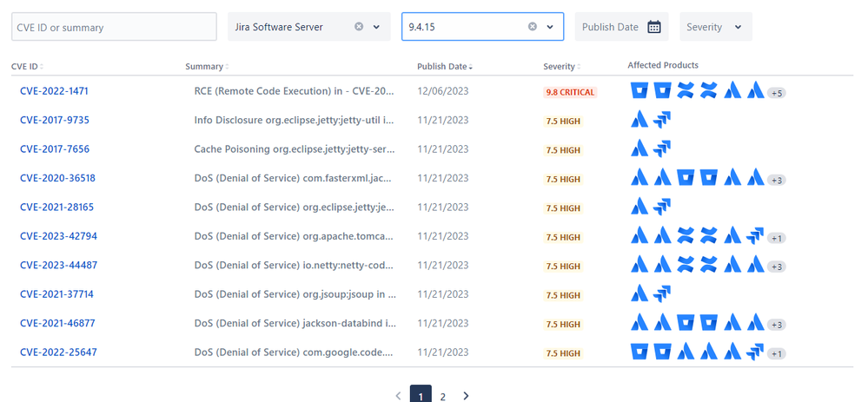
Task: Click Jira Software icon in CVE-2023-42794 row
Action: [755, 236]
